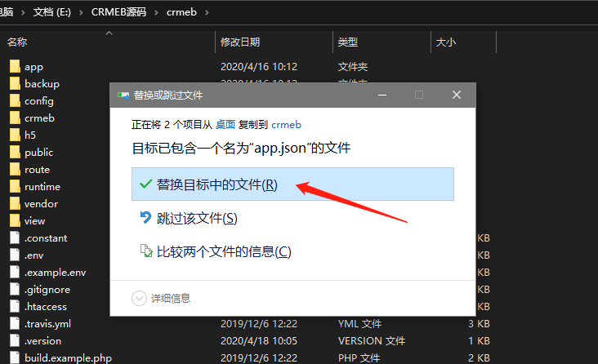Click the app folder icon
Image resolution: width=598 pixels, height=364 pixels.
tap(15, 66)
